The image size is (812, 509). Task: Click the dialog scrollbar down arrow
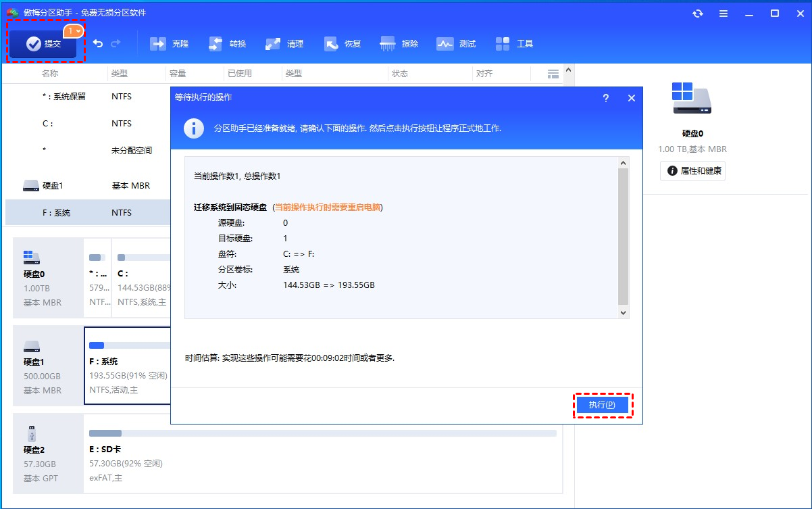pos(624,312)
